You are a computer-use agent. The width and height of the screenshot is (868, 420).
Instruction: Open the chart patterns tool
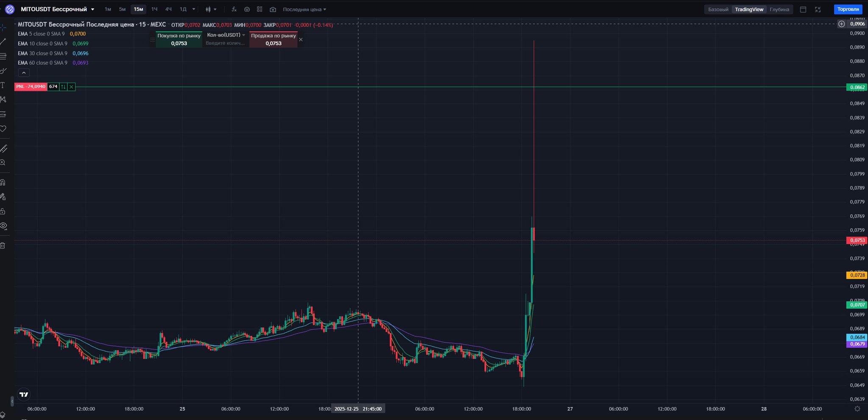pos(3,100)
